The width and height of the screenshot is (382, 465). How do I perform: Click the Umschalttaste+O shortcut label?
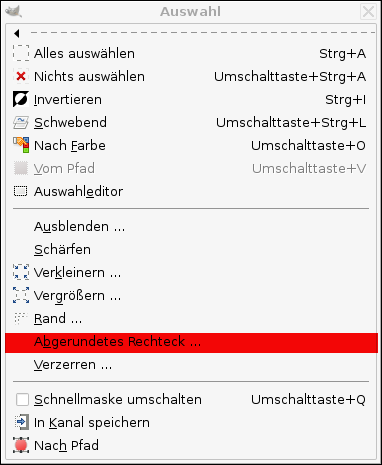(x=308, y=146)
